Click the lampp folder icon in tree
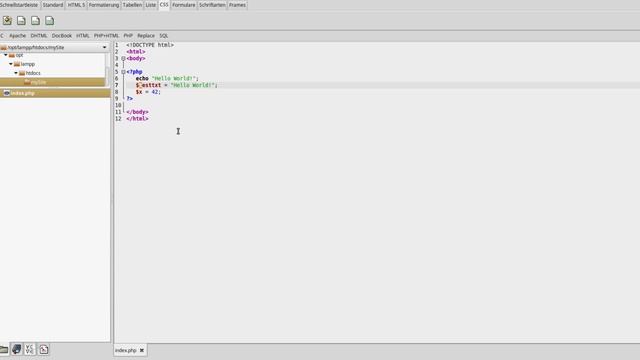The width and height of the screenshot is (640, 360). pyautogui.click(x=17, y=64)
